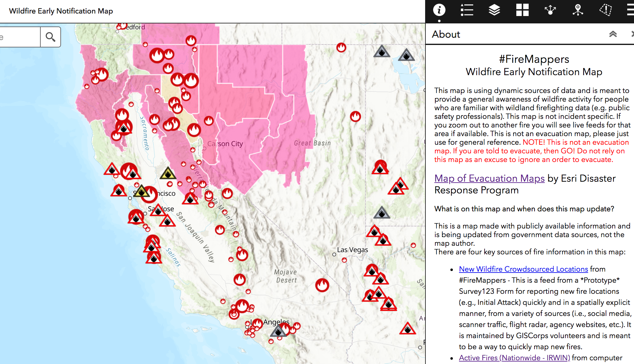
Task: Collapse the About panel with double chevron
Action: [x=613, y=34]
